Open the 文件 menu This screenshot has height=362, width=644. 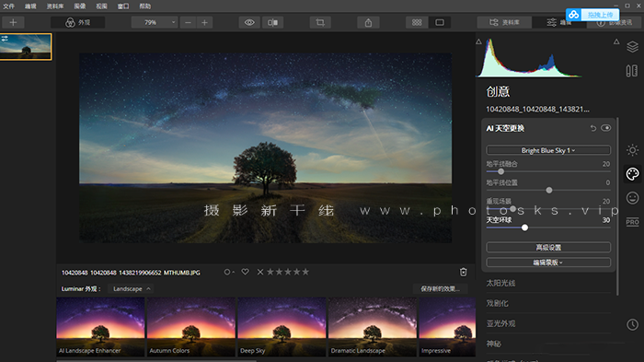pos(8,6)
